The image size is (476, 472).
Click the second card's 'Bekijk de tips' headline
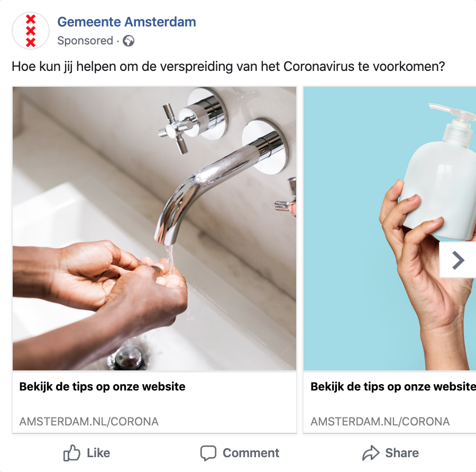(393, 386)
